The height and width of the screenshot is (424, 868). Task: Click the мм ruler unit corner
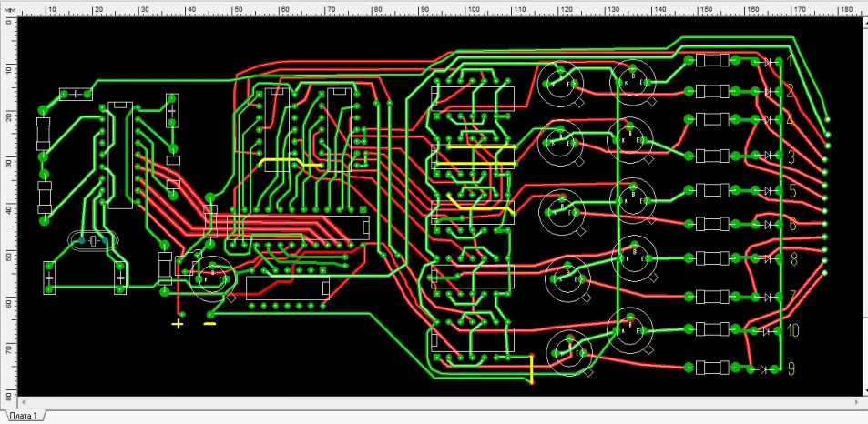[x=9, y=9]
